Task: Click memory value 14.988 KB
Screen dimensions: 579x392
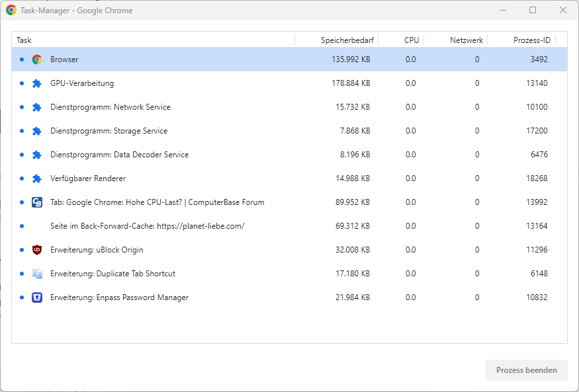Action: [x=353, y=178]
